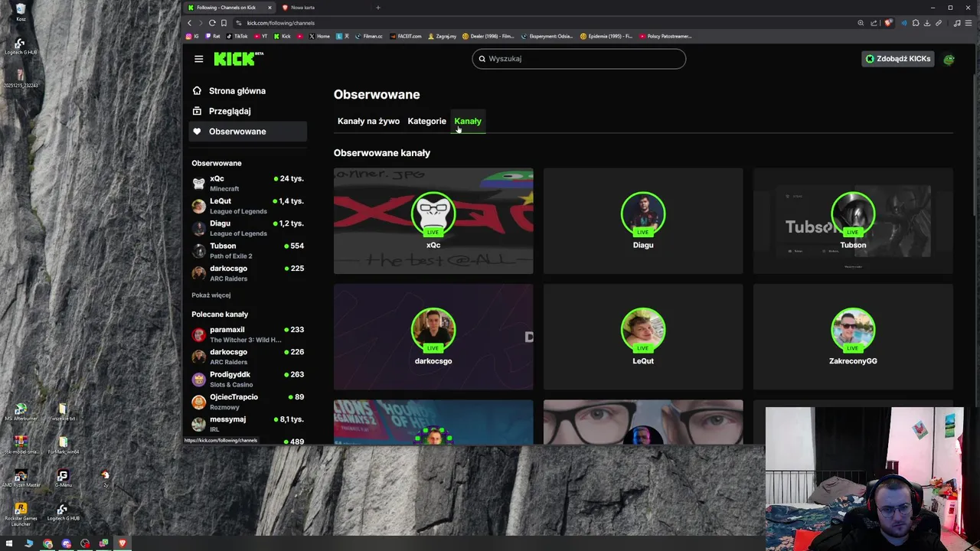
Task: Select the AMD Ryzen Master desktop icon
Action: pyautogui.click(x=21, y=478)
